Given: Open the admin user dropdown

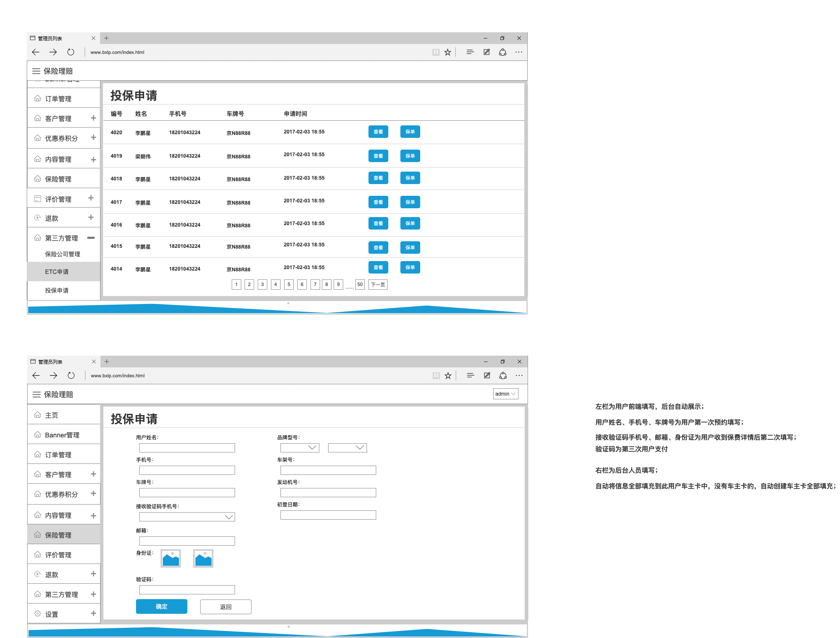Looking at the screenshot, I should pos(506,394).
